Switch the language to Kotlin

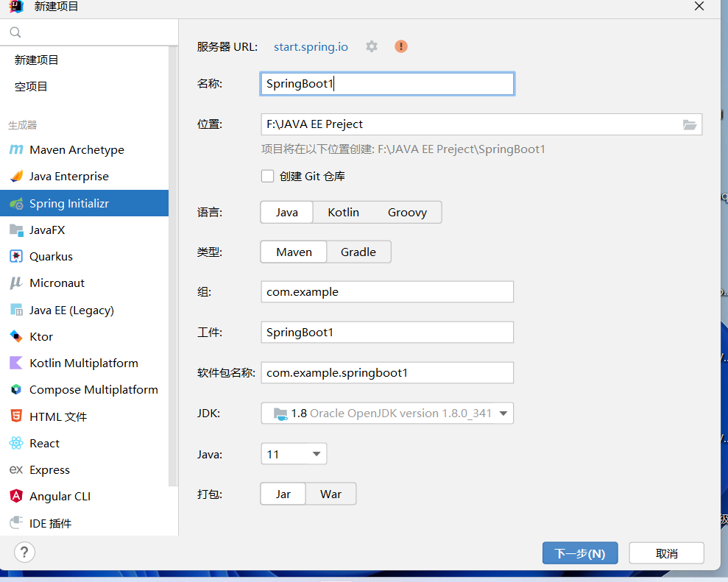(x=343, y=212)
